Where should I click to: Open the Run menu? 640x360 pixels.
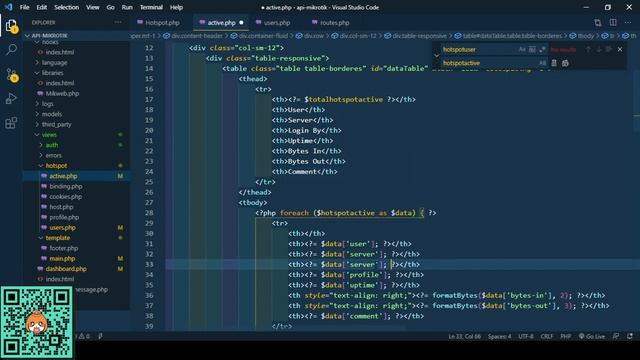[x=127, y=7]
